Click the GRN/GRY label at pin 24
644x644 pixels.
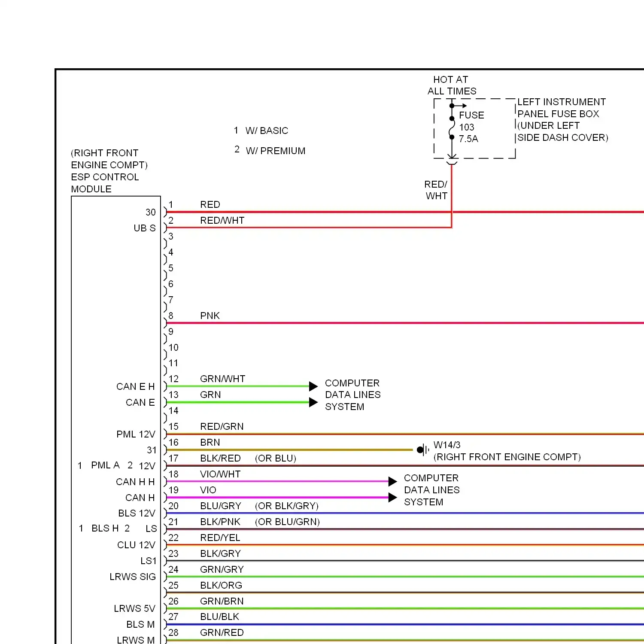(222, 569)
